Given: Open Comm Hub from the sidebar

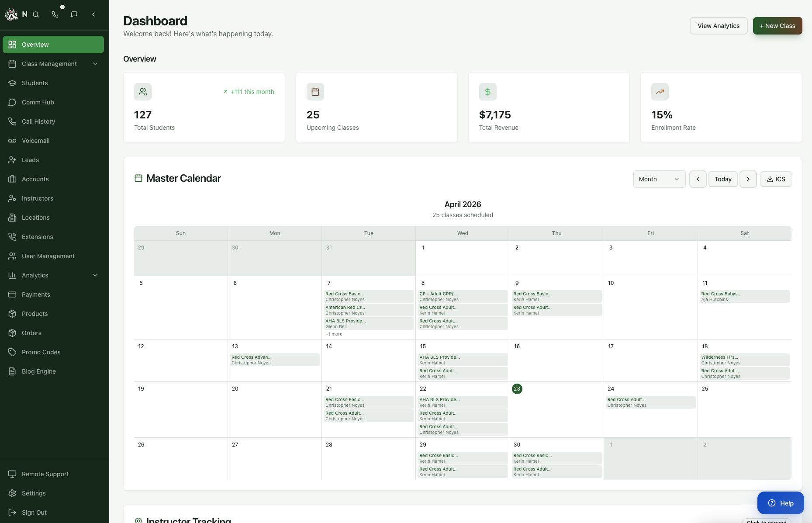Looking at the screenshot, I should tap(38, 102).
